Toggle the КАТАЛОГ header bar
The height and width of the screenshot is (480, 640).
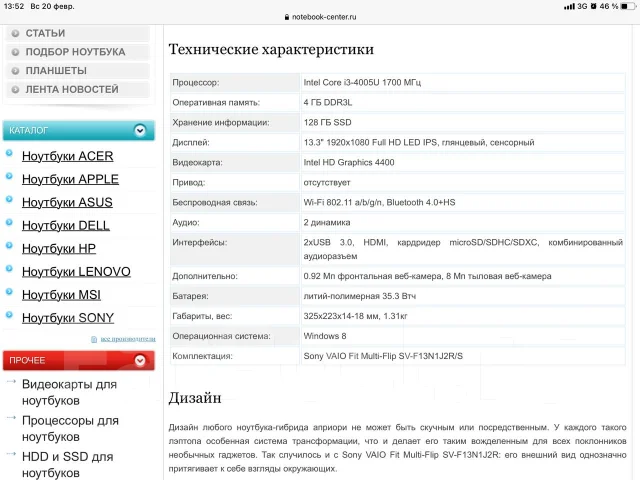pos(79,131)
